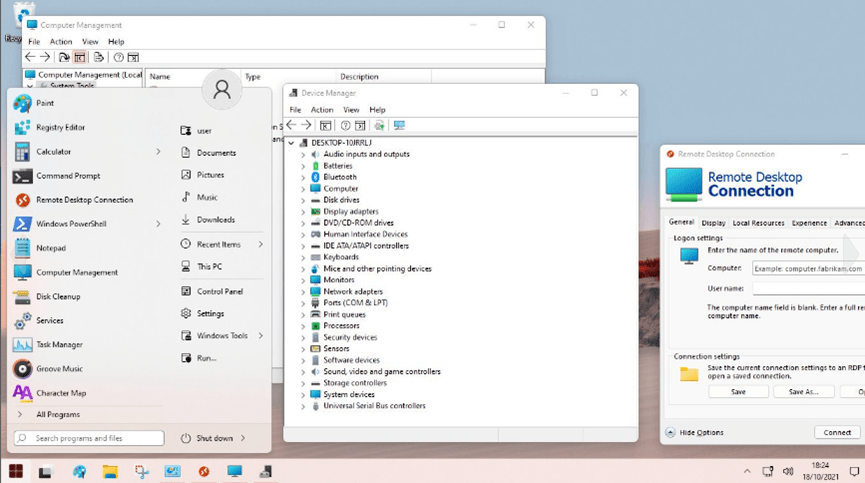Expand the Display adapters node
This screenshot has height=483, width=865.
click(303, 211)
